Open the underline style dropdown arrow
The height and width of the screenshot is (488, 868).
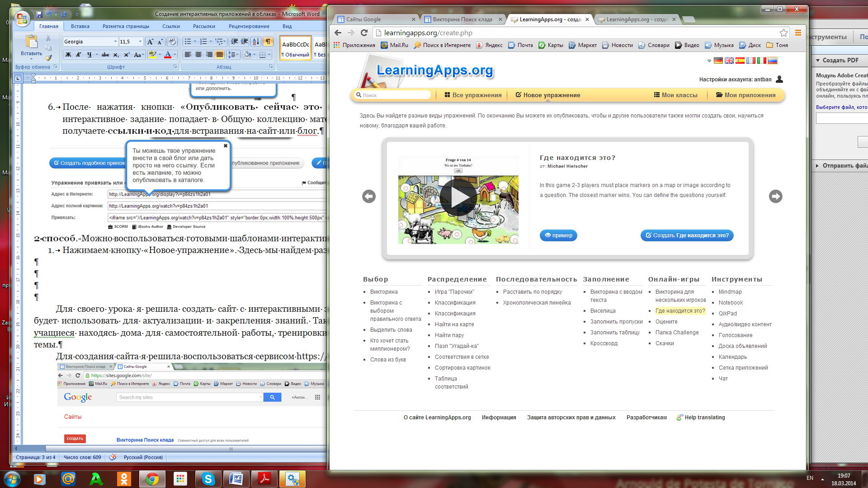pos(97,55)
